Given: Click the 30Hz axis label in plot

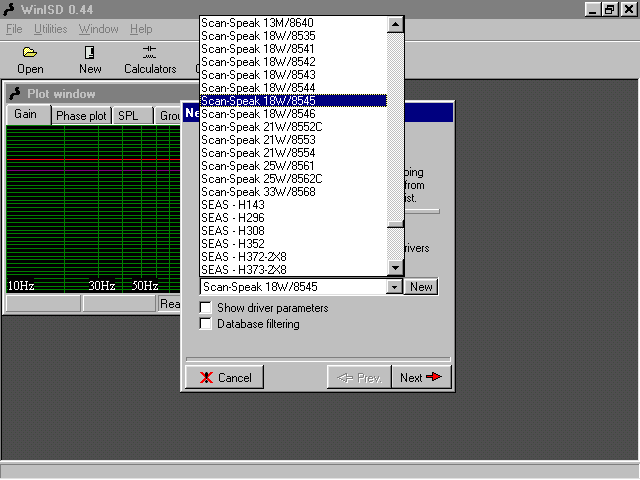Looking at the screenshot, I should 102,285.
